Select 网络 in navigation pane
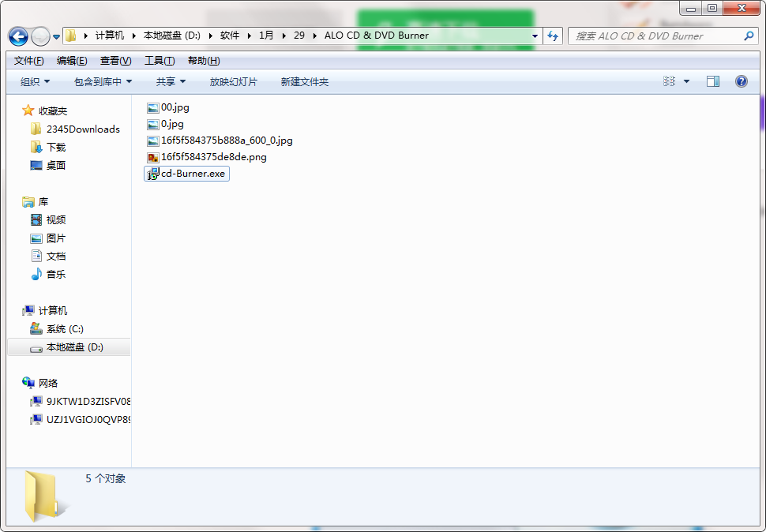Screen dimensions: 766x532 [40, 383]
